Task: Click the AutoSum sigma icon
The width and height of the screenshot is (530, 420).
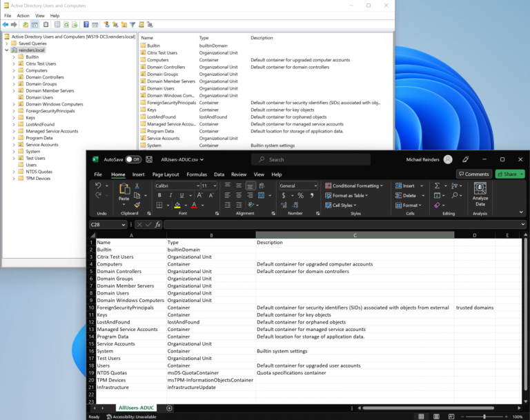Action: 437,186
